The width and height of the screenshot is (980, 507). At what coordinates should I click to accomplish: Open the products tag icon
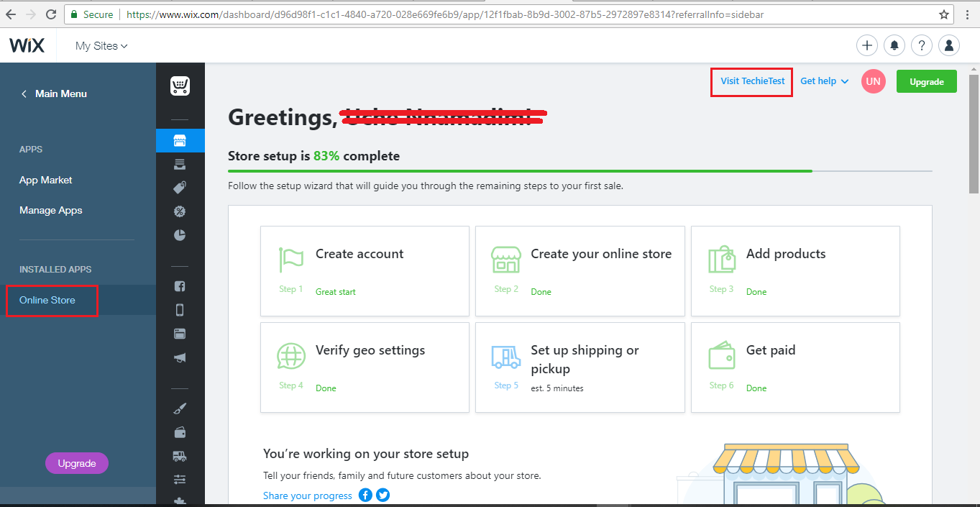[180, 188]
